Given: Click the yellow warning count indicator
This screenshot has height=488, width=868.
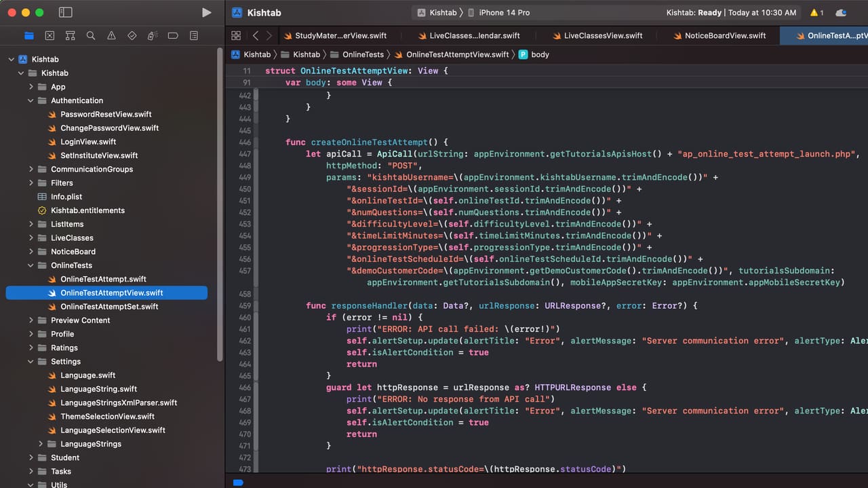Looking at the screenshot, I should 817,12.
